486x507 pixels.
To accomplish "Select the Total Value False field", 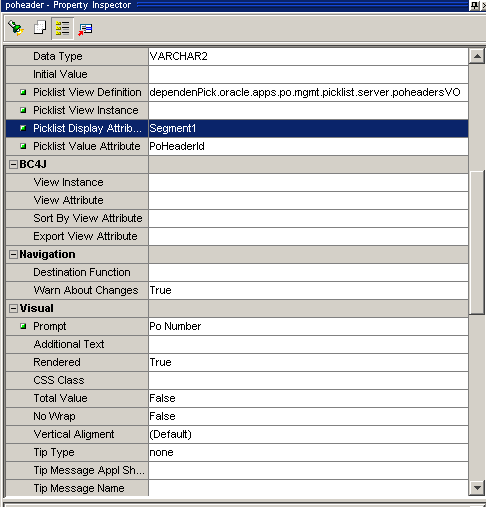I will coord(308,398).
